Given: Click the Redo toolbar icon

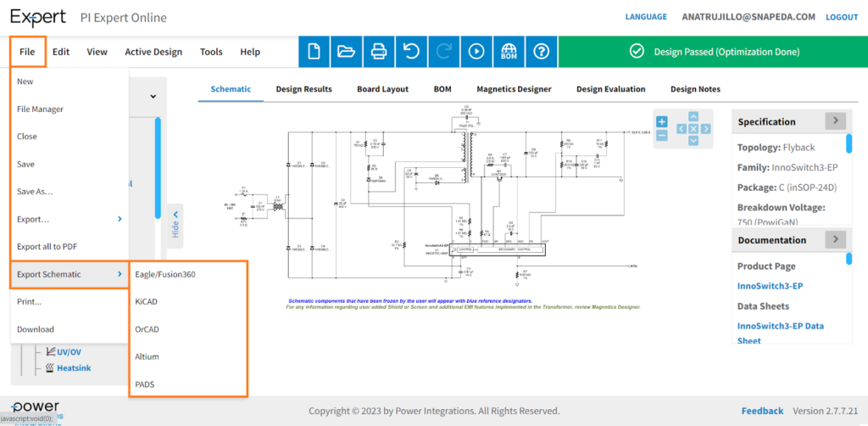Looking at the screenshot, I should (x=443, y=52).
